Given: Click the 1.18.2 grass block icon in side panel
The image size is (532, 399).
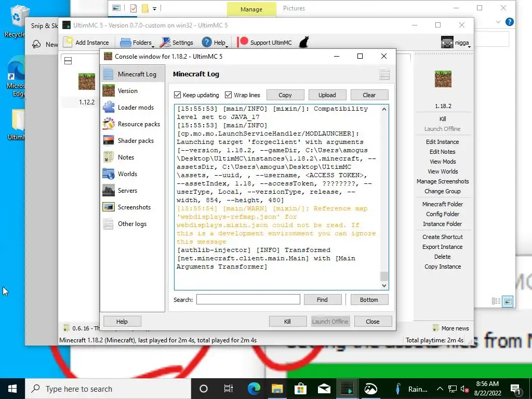Looking at the screenshot, I should (x=443, y=79).
